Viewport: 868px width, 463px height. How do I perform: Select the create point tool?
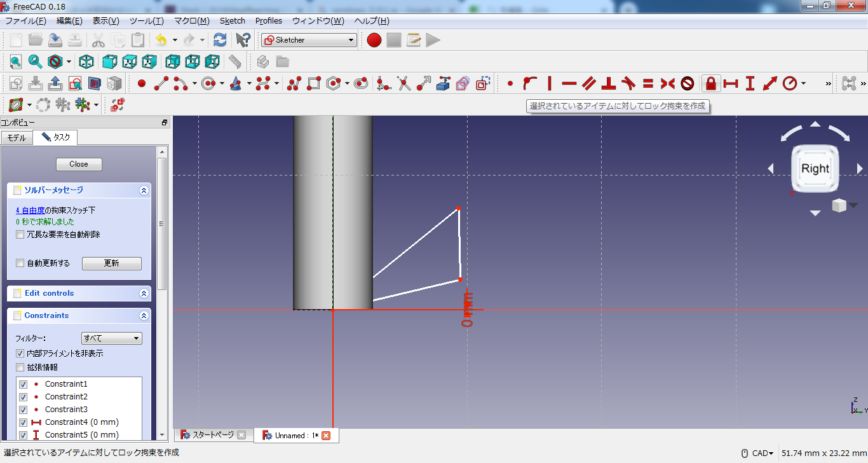(142, 83)
